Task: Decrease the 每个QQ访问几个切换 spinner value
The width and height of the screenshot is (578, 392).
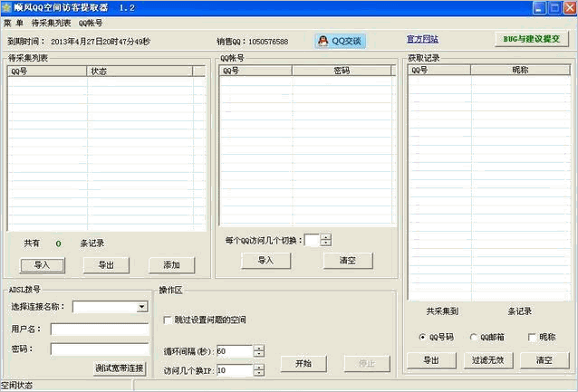Action: tap(326, 244)
